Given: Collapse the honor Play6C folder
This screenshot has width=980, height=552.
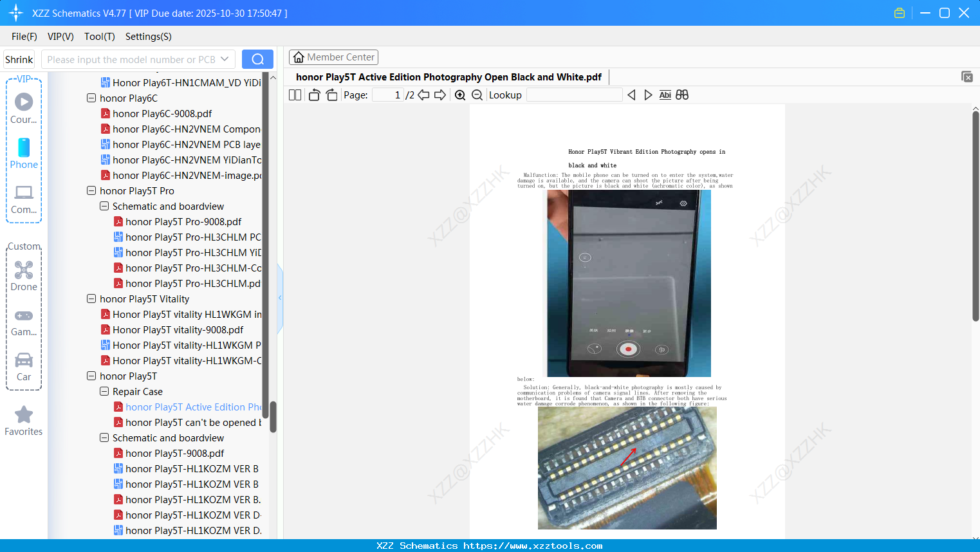Looking at the screenshot, I should (91, 98).
